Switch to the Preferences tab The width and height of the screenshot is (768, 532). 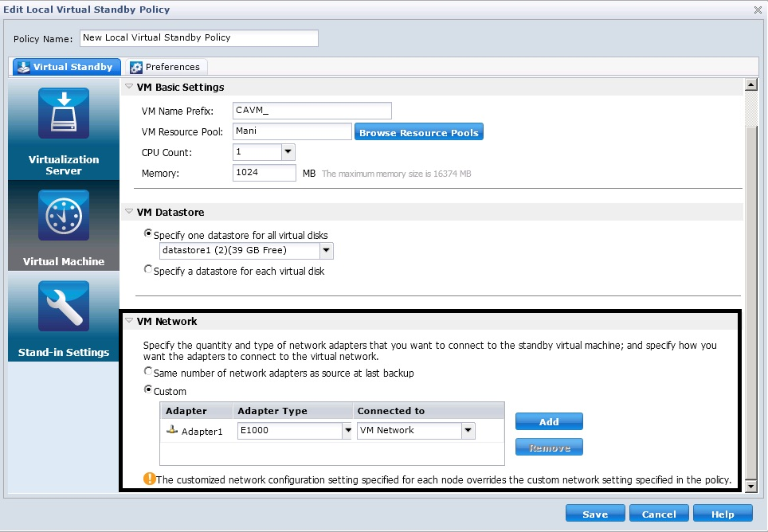pos(166,67)
